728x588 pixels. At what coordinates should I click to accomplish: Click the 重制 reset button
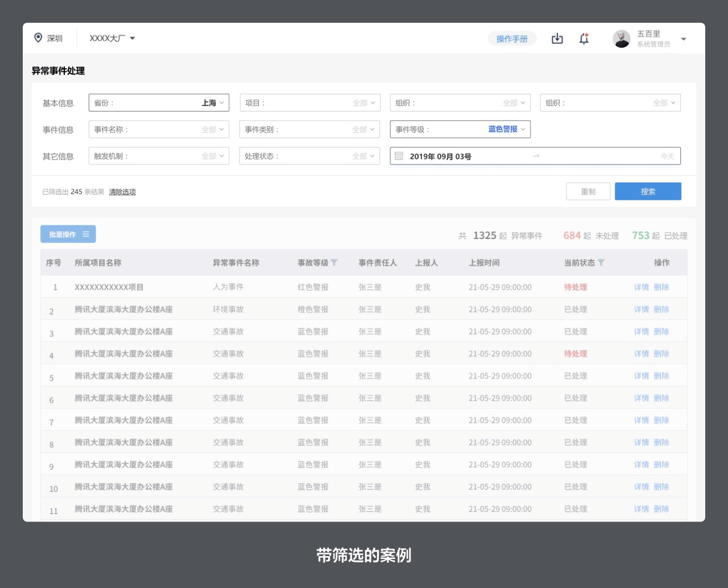point(588,191)
